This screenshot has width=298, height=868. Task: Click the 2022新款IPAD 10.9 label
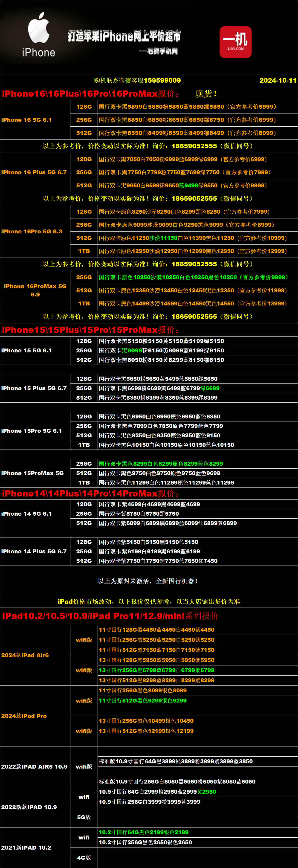[29, 807]
